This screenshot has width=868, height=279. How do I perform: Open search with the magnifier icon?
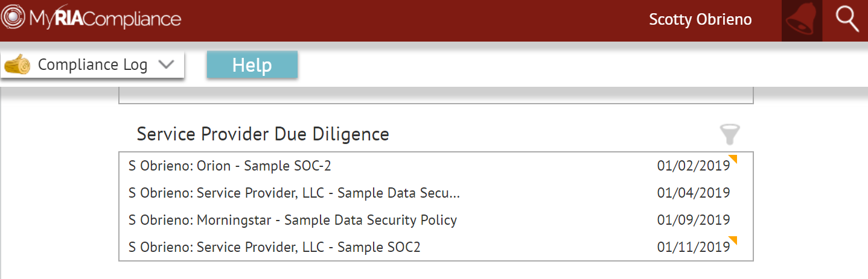(x=846, y=20)
